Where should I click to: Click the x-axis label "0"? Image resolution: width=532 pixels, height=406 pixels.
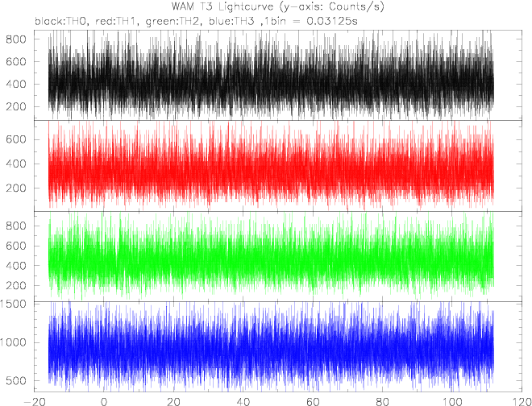(104, 401)
